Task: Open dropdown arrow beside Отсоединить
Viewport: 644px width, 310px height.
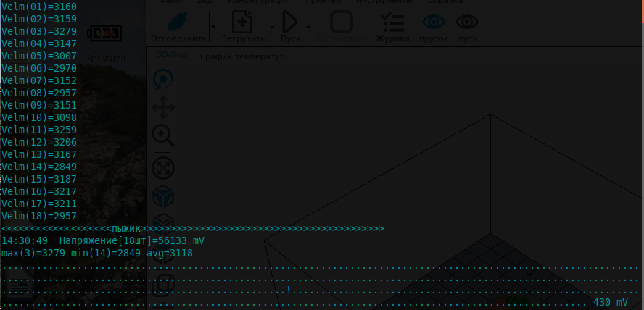Action: [x=213, y=27]
